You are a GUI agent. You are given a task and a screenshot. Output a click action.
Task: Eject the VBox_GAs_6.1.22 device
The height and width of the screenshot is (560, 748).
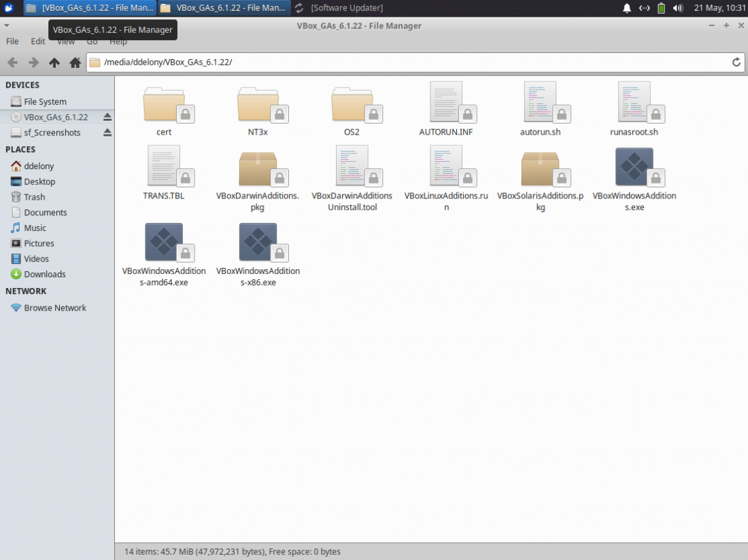[107, 117]
